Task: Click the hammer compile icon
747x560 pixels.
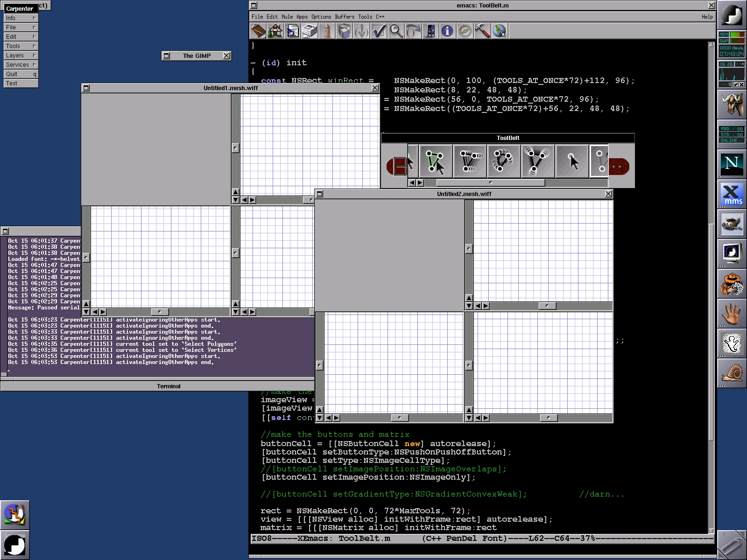Action: point(482,31)
